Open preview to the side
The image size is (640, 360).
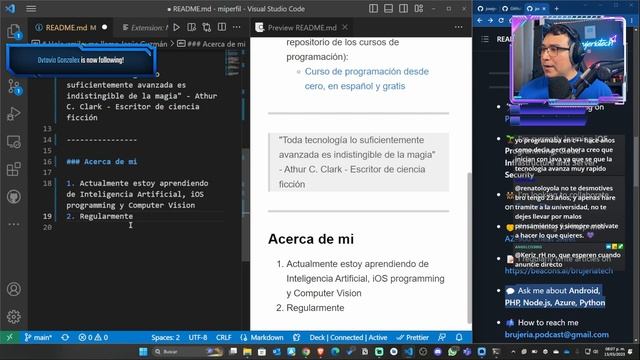pos(191,27)
